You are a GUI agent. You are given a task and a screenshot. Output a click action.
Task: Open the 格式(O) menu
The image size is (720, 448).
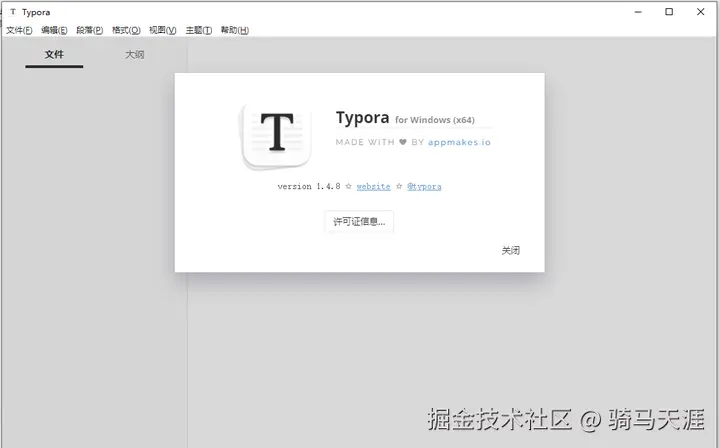126,30
